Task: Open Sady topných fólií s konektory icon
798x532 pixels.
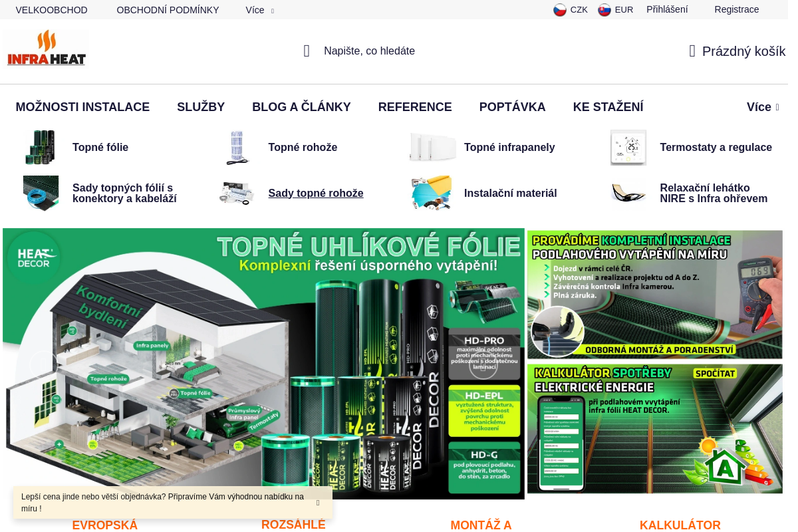Action: (41, 193)
